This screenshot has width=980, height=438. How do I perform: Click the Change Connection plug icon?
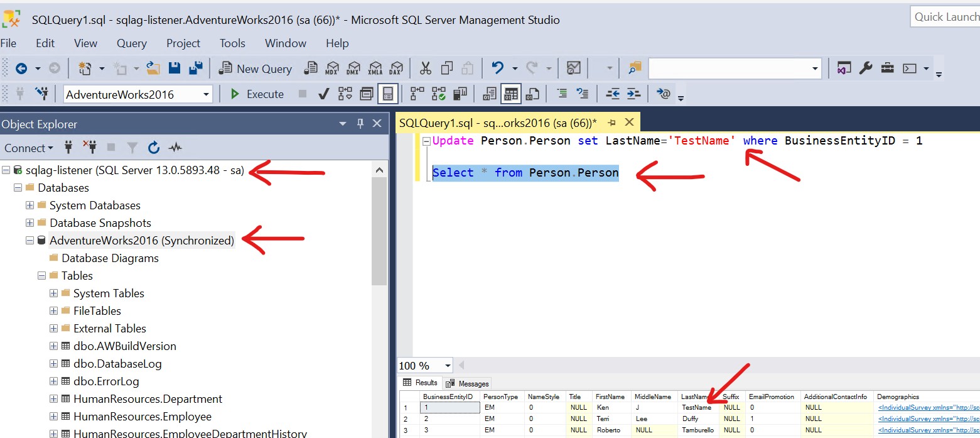click(x=41, y=94)
